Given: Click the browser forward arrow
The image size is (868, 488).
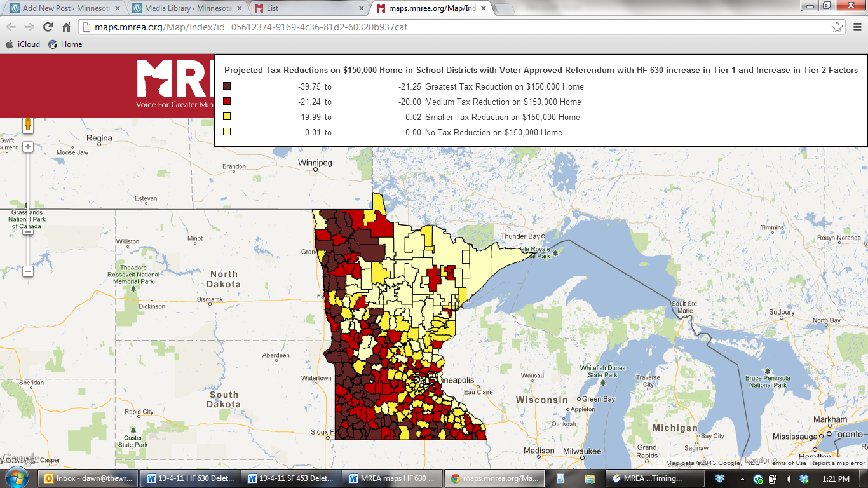Looking at the screenshot, I should coord(29,27).
